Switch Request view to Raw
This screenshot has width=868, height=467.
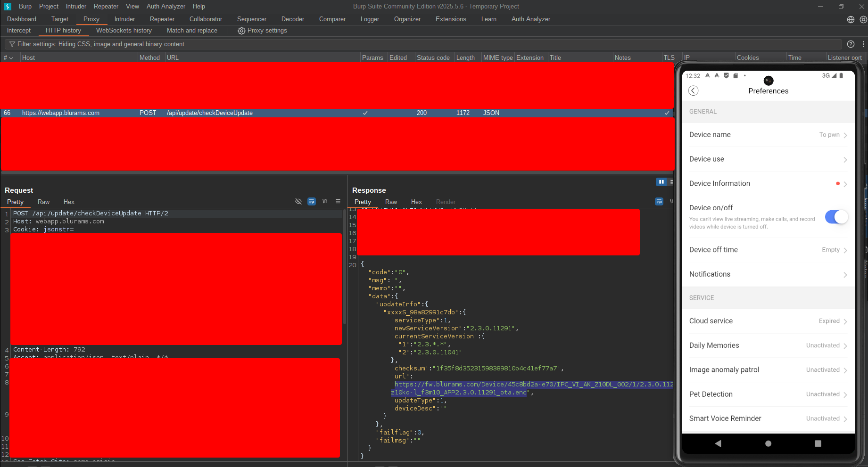click(43, 202)
